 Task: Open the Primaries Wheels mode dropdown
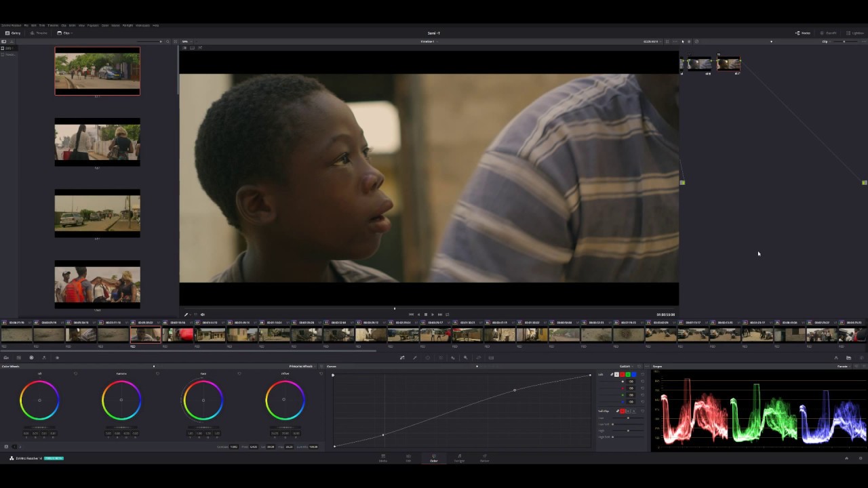(x=302, y=366)
